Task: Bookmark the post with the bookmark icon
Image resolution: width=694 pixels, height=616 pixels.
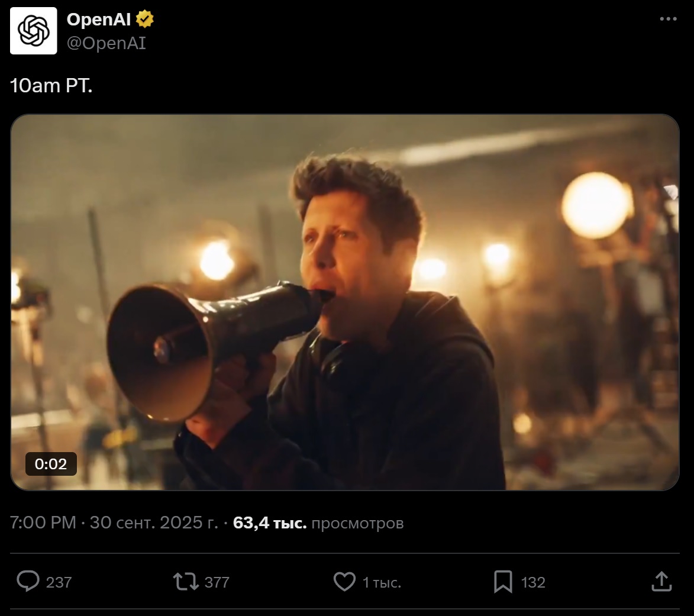Action: [502, 582]
